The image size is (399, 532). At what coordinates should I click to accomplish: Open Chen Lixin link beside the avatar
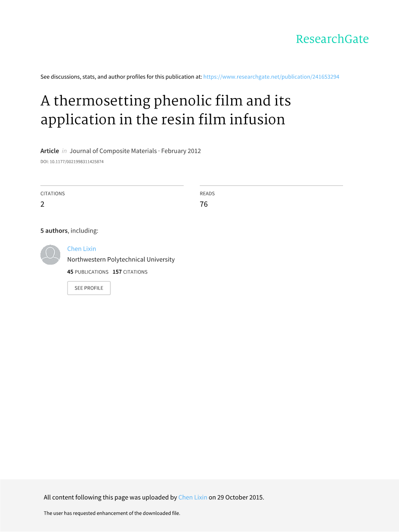click(x=81, y=249)
